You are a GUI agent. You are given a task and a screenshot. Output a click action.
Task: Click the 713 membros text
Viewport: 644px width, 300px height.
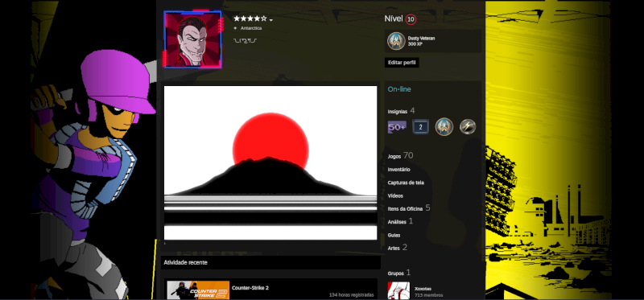429,295
